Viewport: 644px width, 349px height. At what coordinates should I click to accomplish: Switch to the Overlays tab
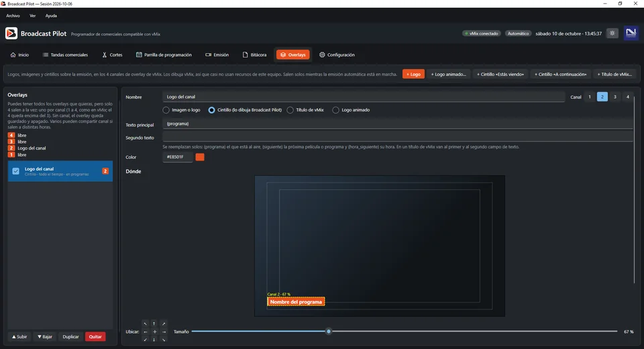293,54
